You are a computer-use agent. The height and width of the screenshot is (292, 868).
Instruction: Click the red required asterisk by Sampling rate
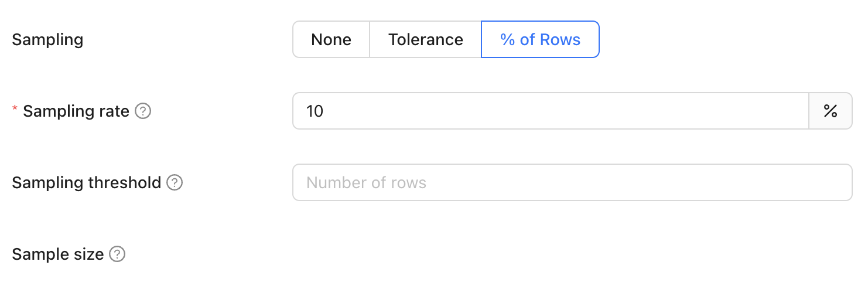click(x=15, y=110)
